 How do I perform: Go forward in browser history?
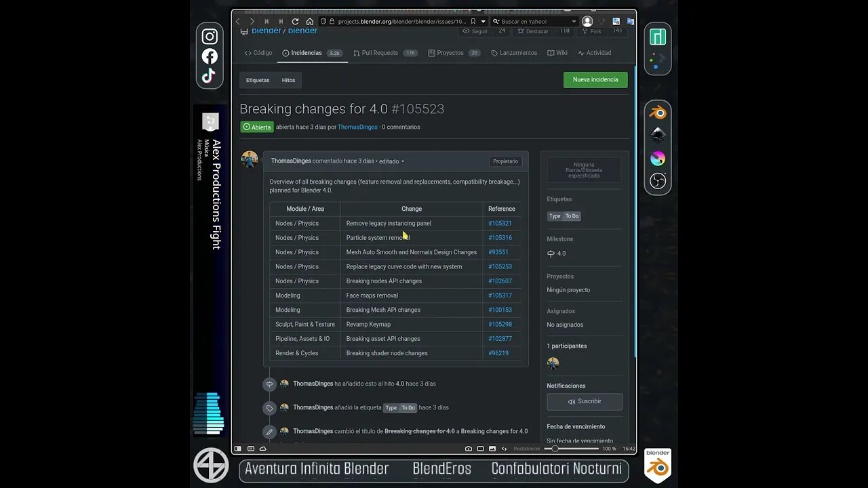252,22
